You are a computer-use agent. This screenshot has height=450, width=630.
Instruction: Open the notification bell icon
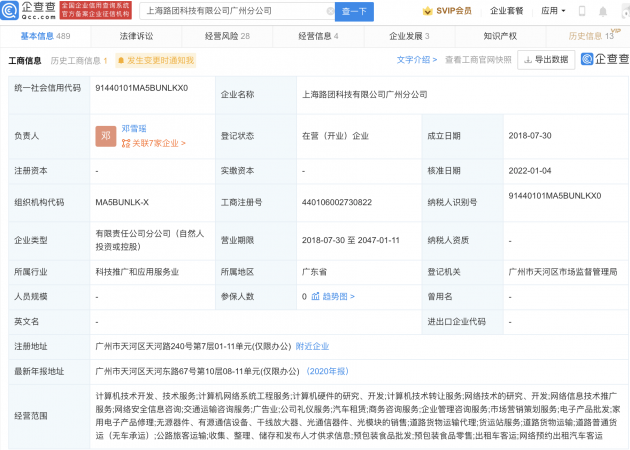[x=603, y=12]
